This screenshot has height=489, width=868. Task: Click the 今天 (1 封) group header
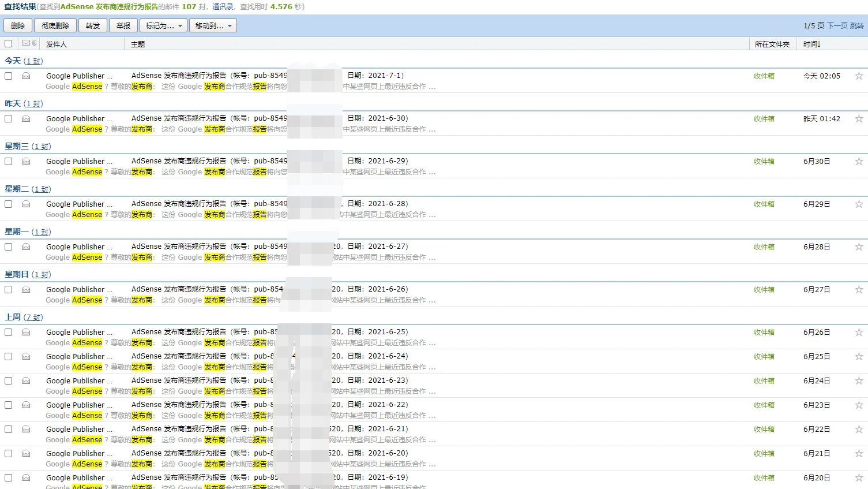pyautogui.click(x=24, y=61)
